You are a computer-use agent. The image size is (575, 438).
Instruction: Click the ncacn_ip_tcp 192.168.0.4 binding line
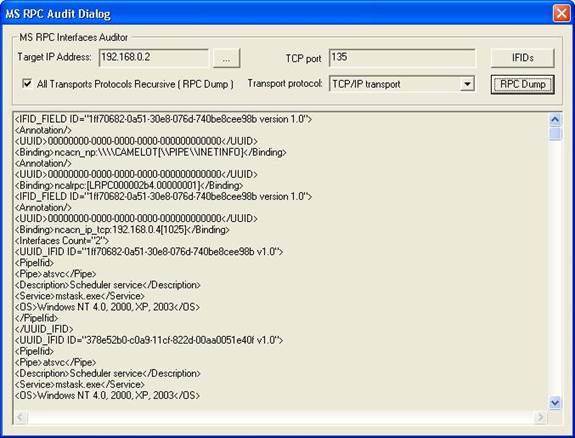122,230
